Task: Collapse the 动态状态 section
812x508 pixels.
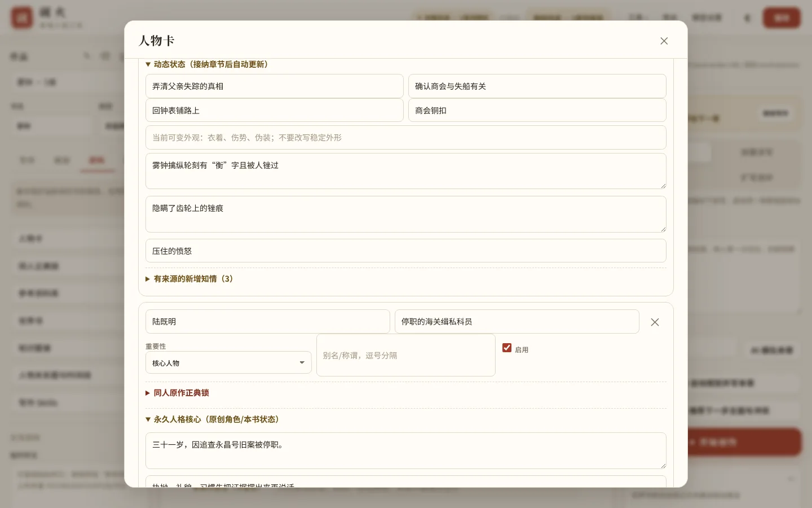Action: tap(206, 64)
